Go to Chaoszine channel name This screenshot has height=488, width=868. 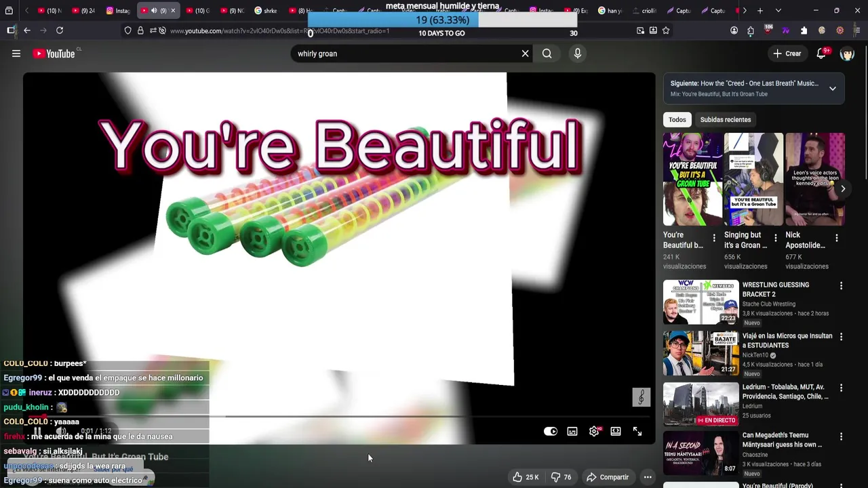[756, 454]
